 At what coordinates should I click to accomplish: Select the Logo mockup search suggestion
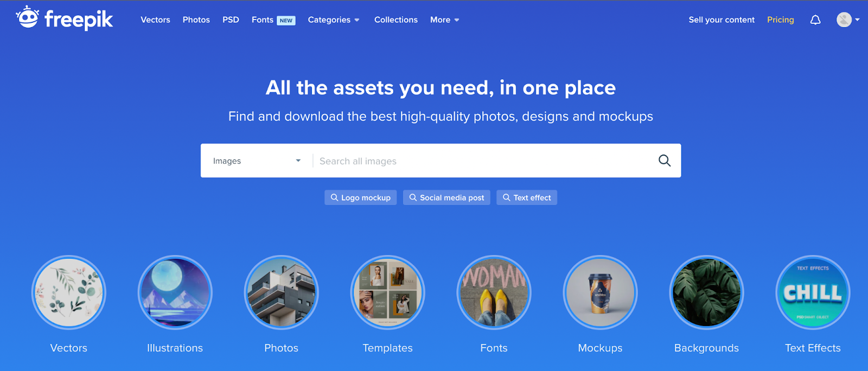click(361, 197)
